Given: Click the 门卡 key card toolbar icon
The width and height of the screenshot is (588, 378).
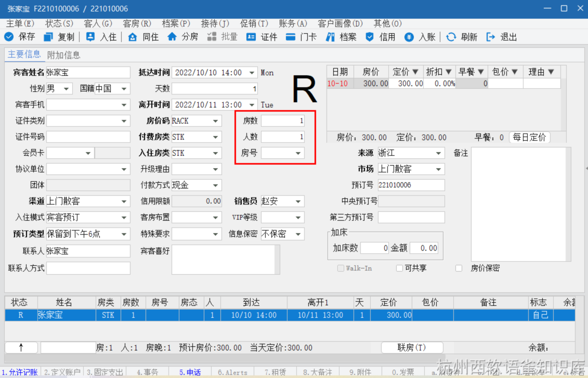Looking at the screenshot, I should click(290, 37).
